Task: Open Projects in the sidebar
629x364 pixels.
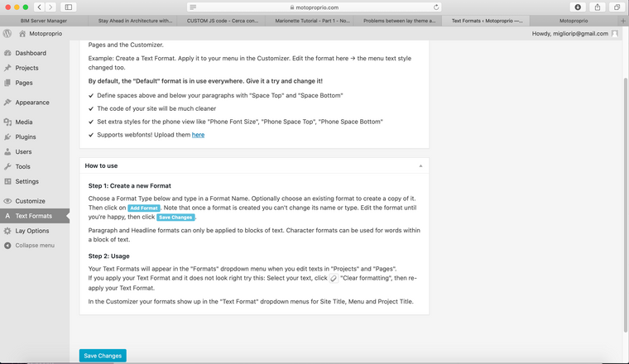Action: point(26,68)
